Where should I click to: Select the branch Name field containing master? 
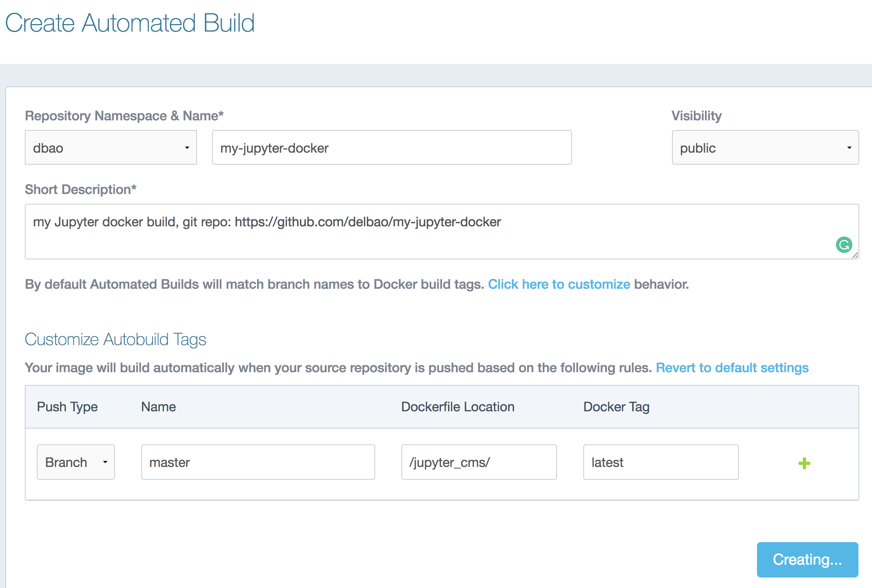pyautogui.click(x=258, y=462)
